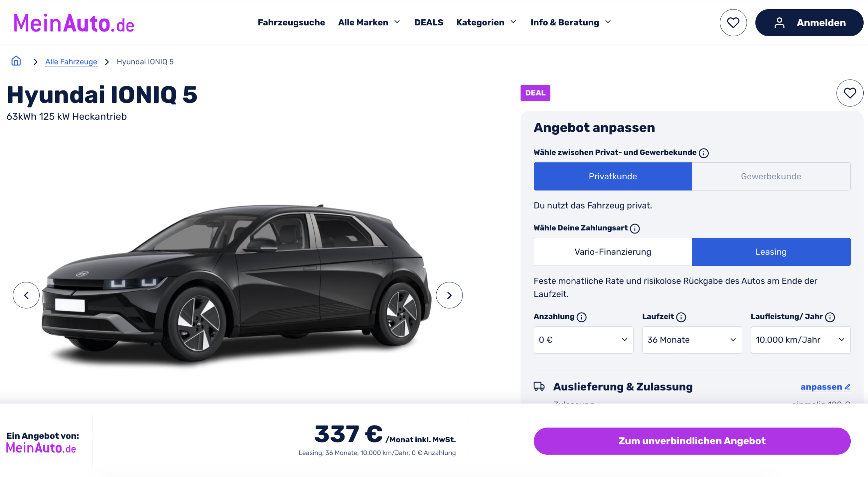Open the wishlist heart icon in header
868x477 pixels.
coord(733,23)
